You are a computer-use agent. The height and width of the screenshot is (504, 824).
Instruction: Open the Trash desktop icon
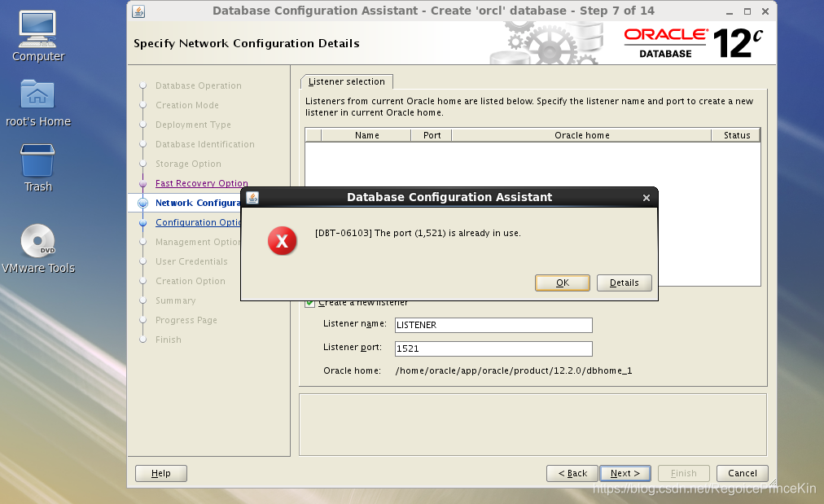tap(37, 168)
